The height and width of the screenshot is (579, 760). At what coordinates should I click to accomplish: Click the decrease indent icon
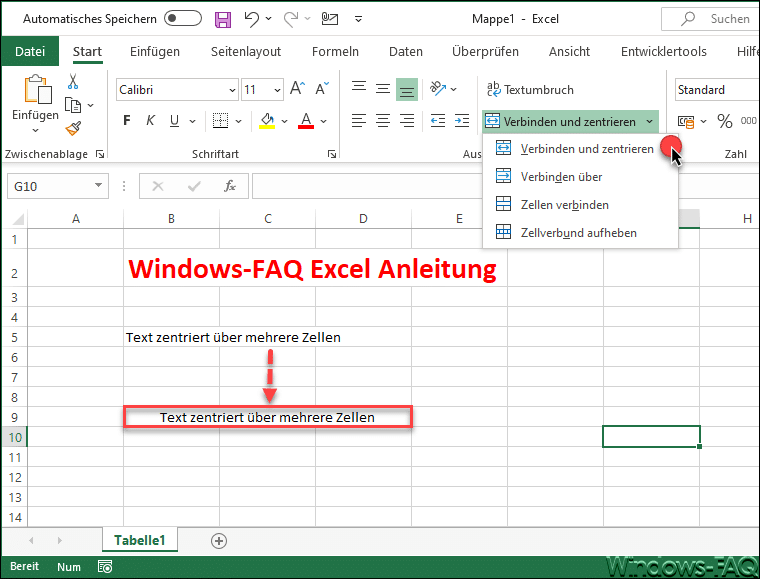click(438, 121)
